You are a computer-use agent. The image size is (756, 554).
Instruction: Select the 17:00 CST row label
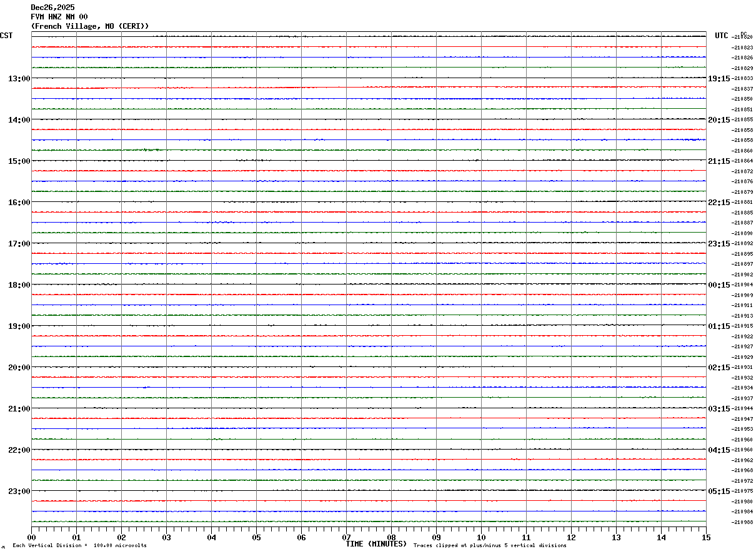point(19,244)
